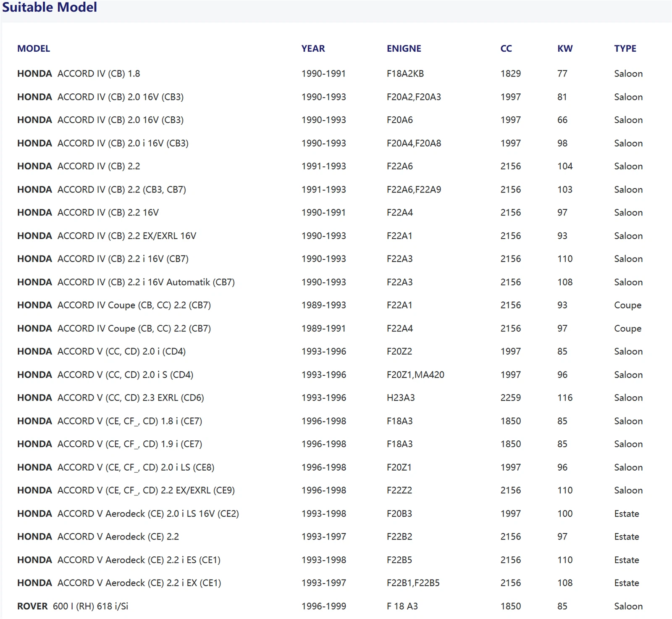Click the year range 1989-1993

click(x=324, y=305)
